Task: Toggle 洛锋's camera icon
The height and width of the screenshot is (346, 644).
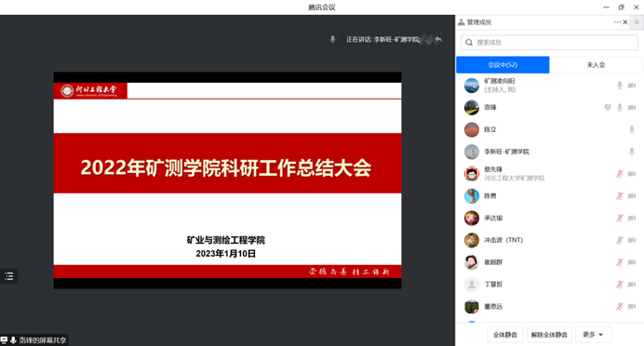Action: (x=632, y=108)
